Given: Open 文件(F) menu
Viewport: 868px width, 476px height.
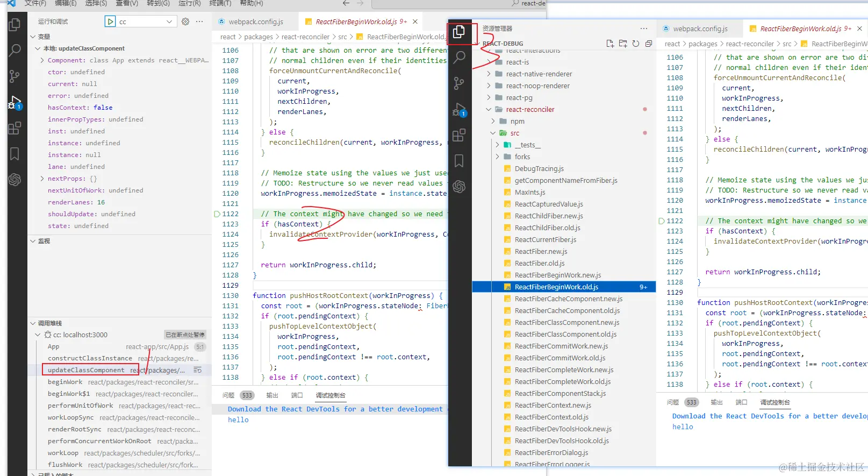Looking at the screenshot, I should 35,3.
